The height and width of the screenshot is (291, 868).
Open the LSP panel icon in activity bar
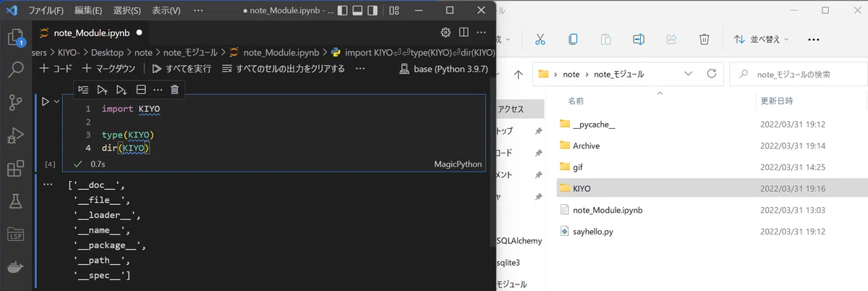pyautogui.click(x=15, y=234)
